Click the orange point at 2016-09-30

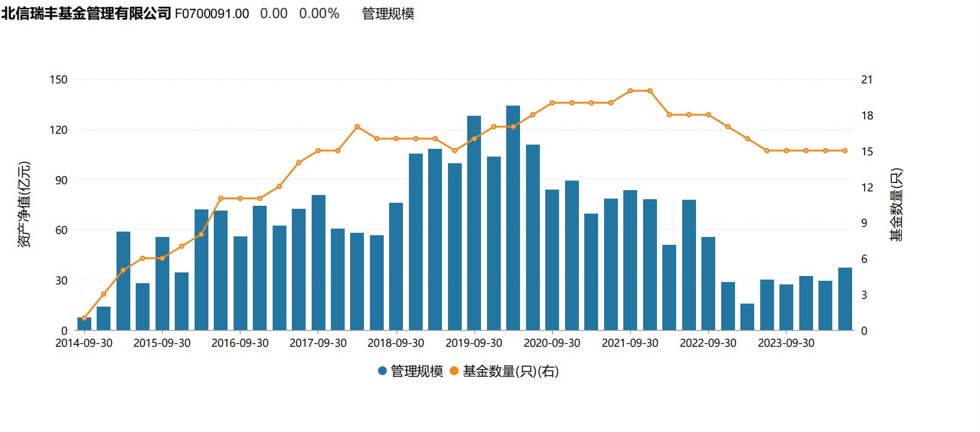tap(240, 199)
